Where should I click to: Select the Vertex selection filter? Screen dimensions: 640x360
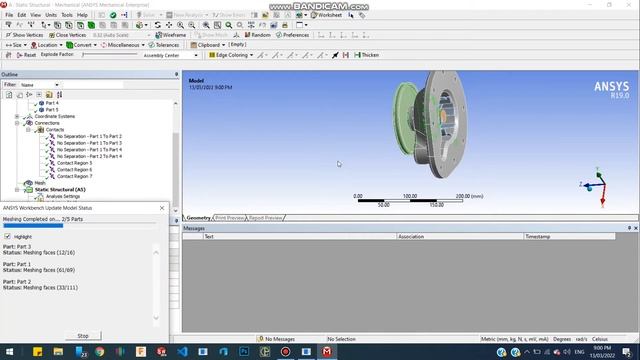tap(58, 25)
